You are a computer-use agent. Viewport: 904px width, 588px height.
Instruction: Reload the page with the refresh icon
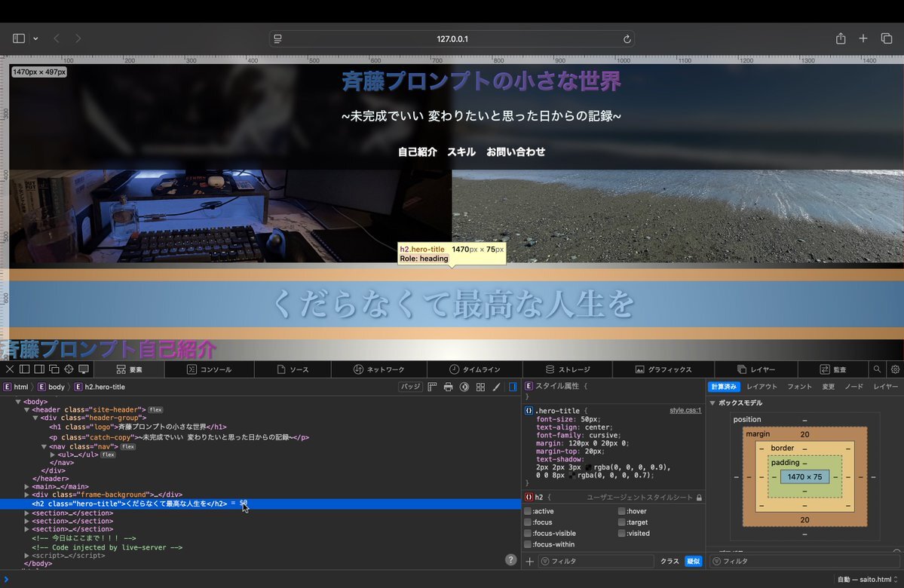[x=627, y=39]
